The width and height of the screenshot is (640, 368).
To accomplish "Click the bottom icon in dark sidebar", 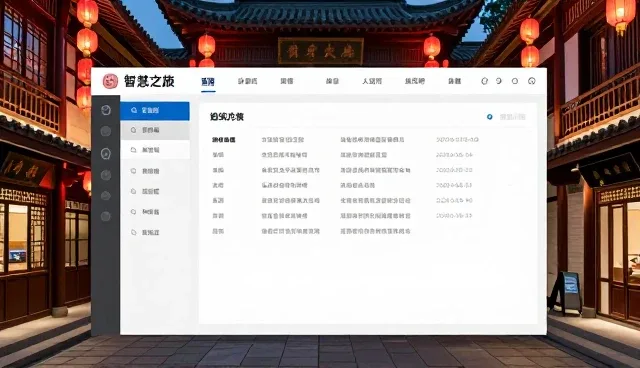I will tap(106, 216).
